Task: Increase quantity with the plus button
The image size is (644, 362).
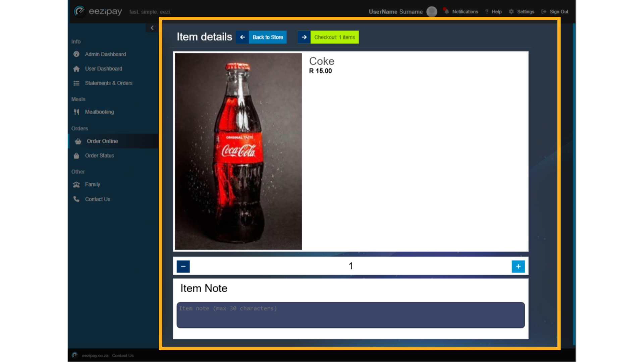Action: (518, 266)
